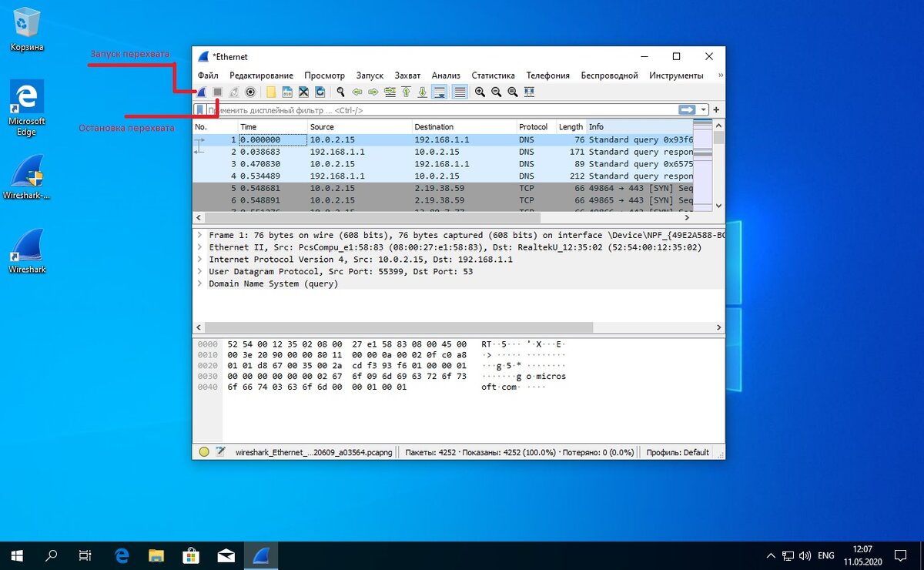Close this capture file from the toolbar

point(303,92)
